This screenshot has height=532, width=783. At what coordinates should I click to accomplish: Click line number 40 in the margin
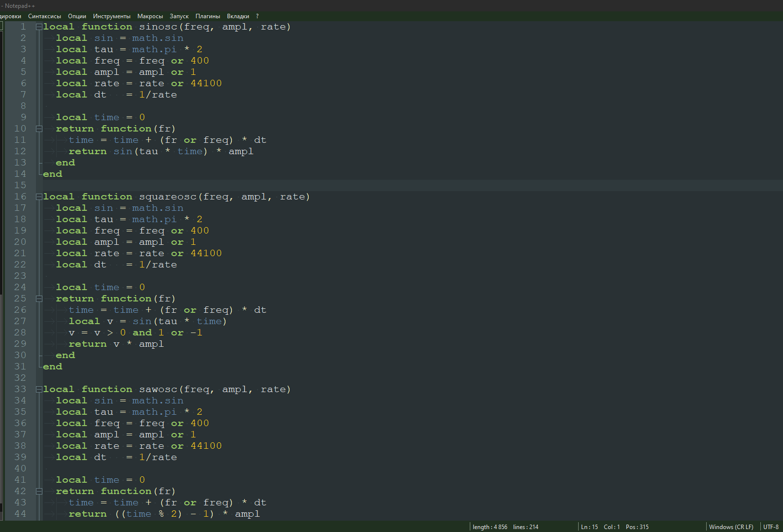point(20,468)
